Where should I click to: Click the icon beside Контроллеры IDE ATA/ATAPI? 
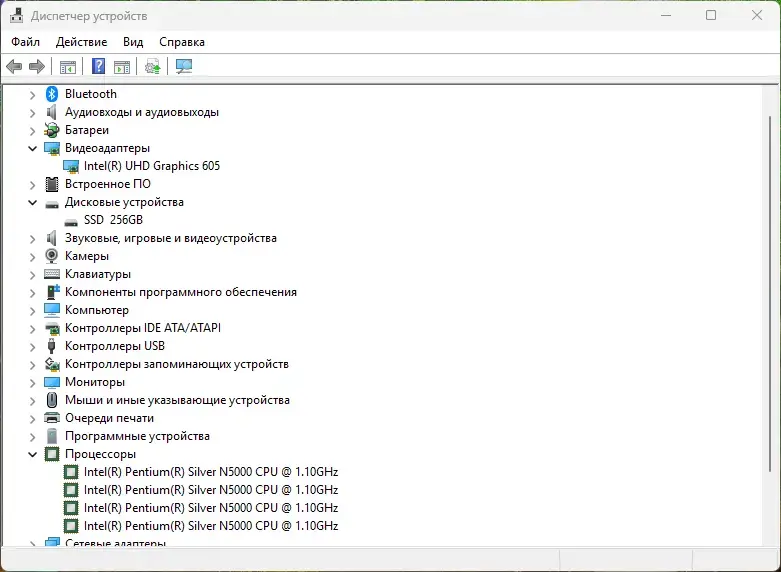point(52,328)
